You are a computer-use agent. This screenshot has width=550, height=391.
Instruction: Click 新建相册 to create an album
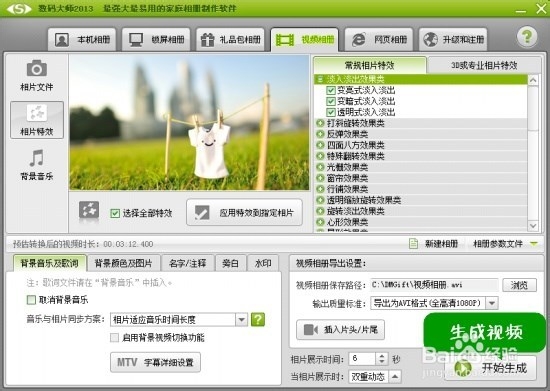click(x=441, y=243)
